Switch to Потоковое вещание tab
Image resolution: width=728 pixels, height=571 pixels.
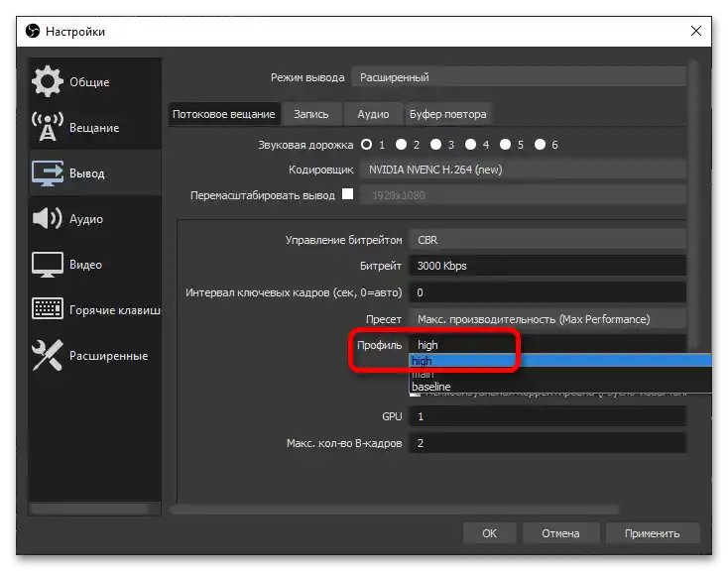point(224,114)
